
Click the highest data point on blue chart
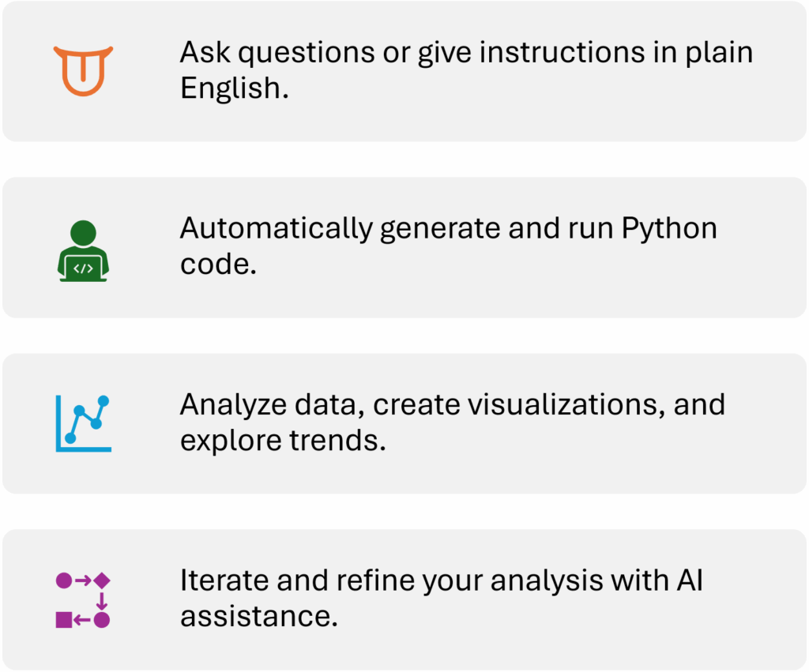coord(103,401)
